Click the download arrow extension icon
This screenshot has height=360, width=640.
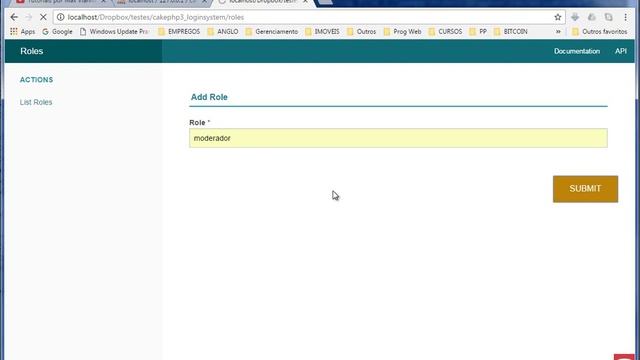575,17
